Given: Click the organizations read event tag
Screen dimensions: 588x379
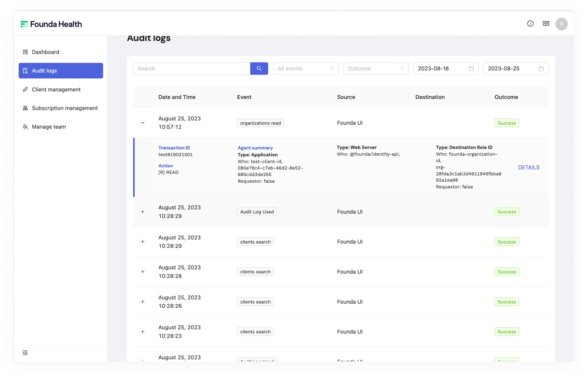Looking at the screenshot, I should click(x=260, y=123).
